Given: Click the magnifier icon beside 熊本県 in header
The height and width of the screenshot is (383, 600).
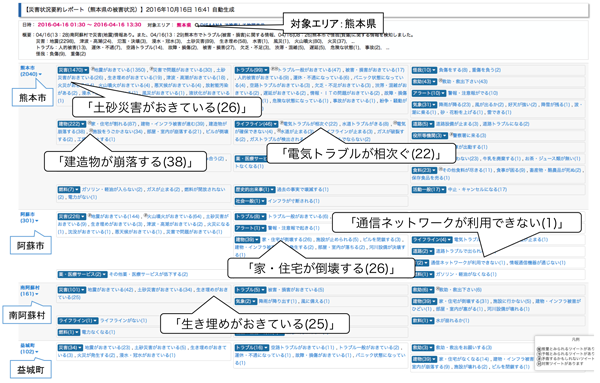Looking at the screenshot, I should click(197, 25).
